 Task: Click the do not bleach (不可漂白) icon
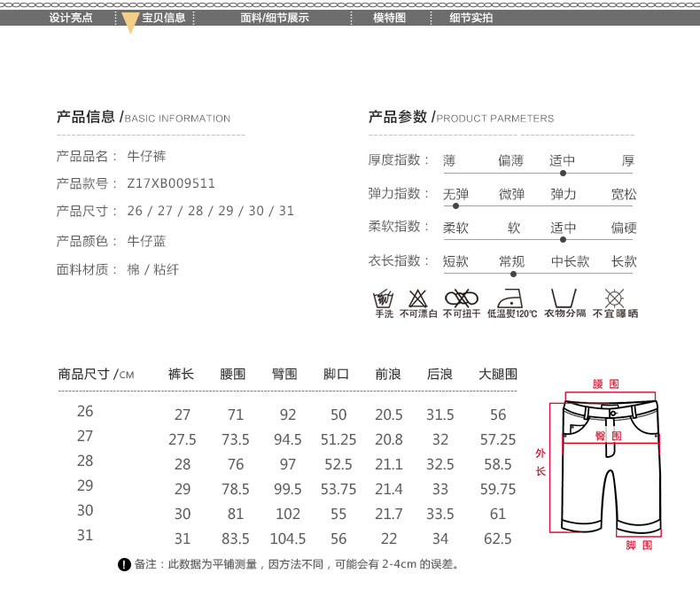tap(418, 298)
